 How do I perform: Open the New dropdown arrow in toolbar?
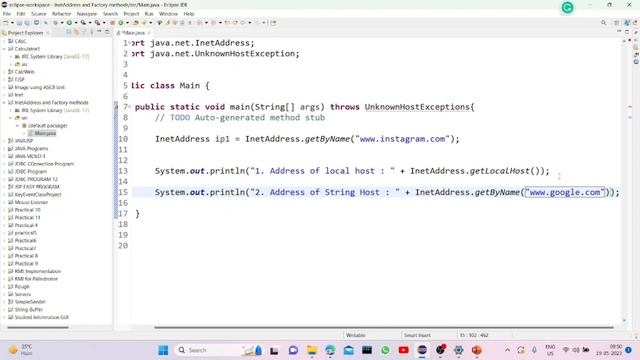(12, 23)
